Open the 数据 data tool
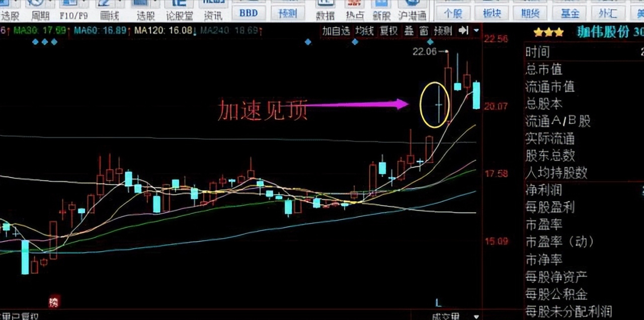 (326, 10)
